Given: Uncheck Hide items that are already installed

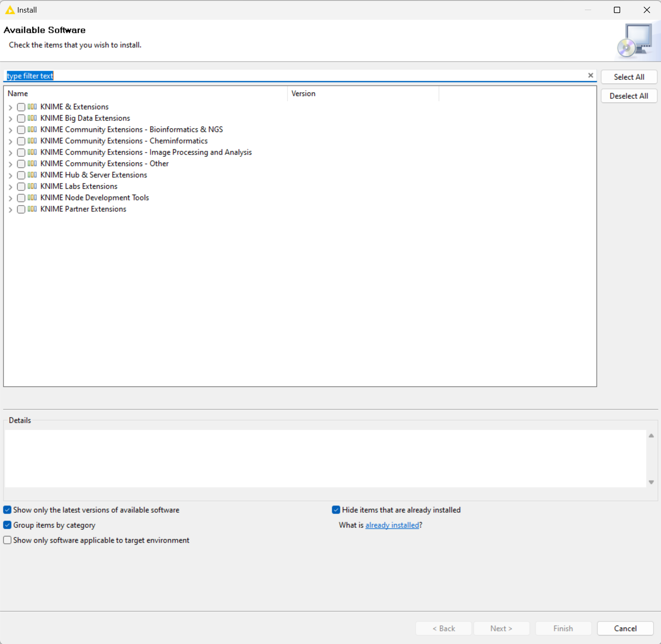Looking at the screenshot, I should coord(336,510).
